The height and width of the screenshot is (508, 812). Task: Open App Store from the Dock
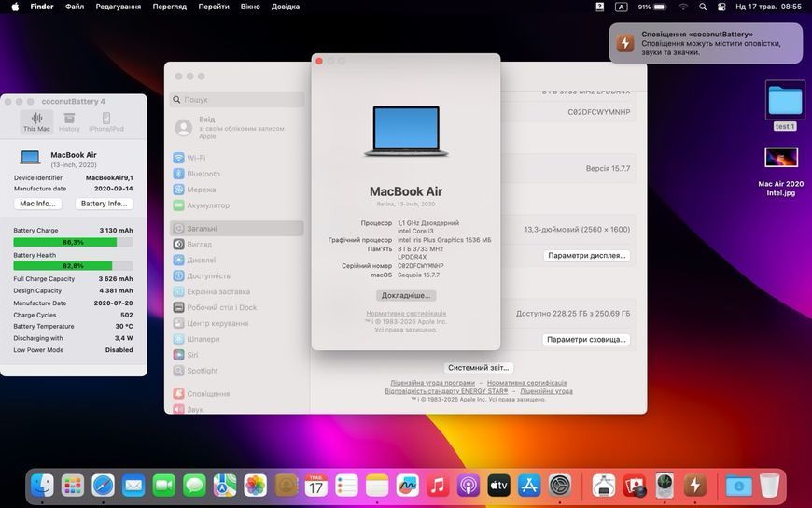529,486
